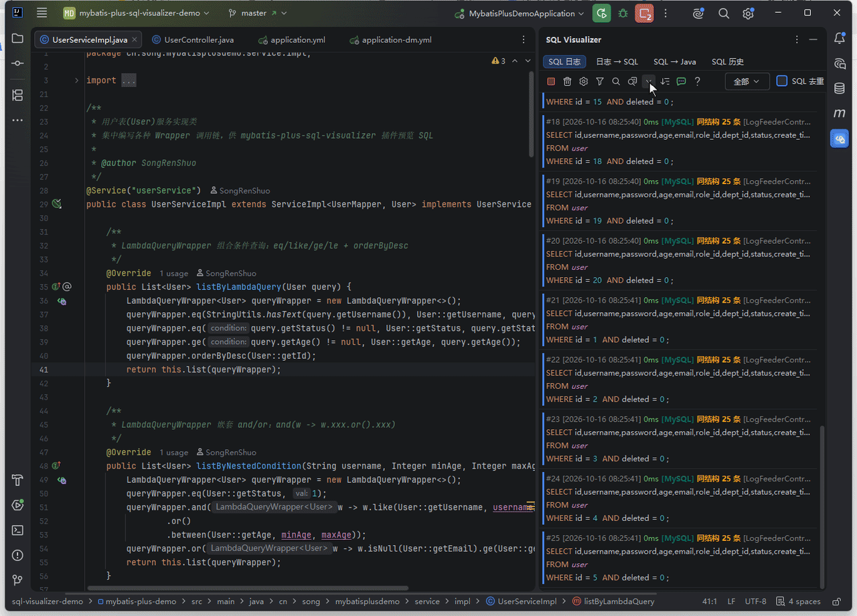Open the Git tool window
The height and width of the screenshot is (616, 857).
[17, 580]
